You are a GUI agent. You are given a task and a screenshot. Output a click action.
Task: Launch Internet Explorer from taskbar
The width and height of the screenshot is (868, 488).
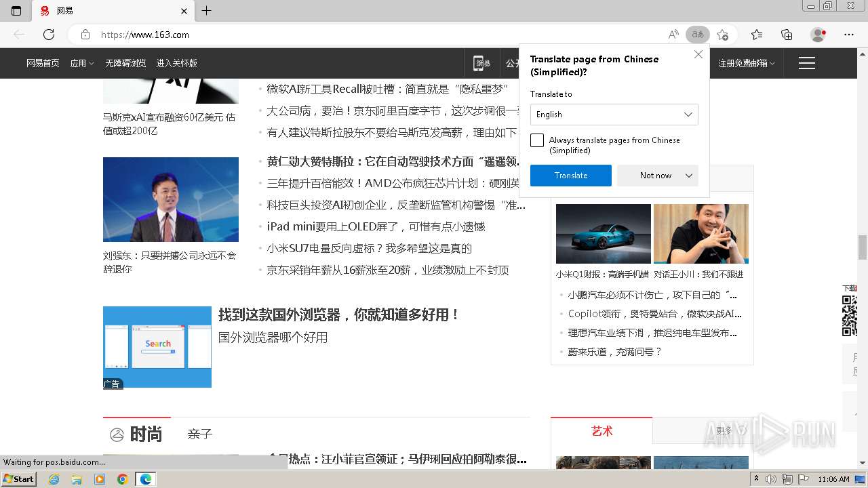(x=54, y=479)
